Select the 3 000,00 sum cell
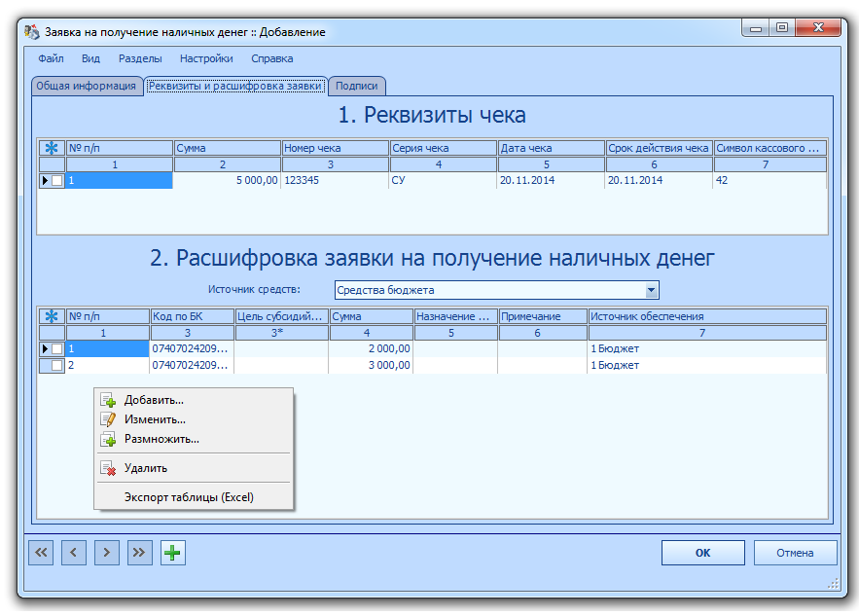 (371, 366)
